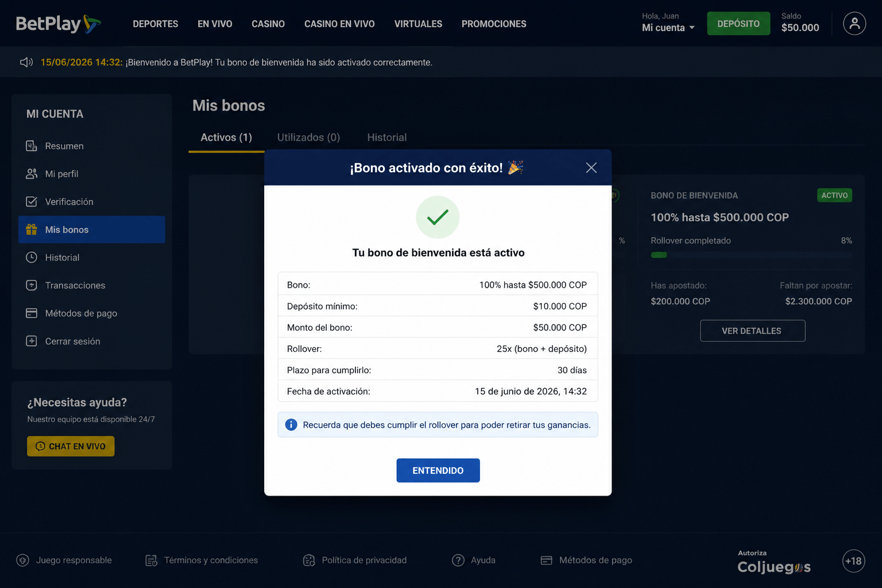
Task: Switch to the Historial bonos tab
Action: (387, 137)
